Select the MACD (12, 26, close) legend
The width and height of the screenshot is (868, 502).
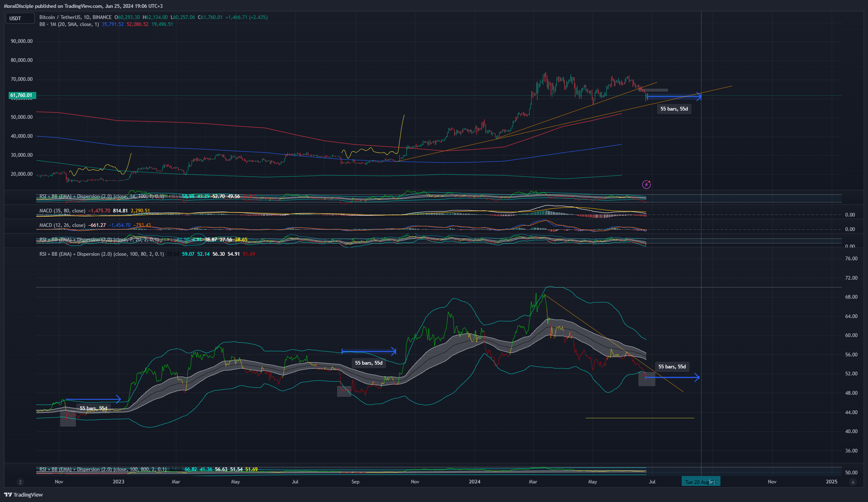point(62,225)
